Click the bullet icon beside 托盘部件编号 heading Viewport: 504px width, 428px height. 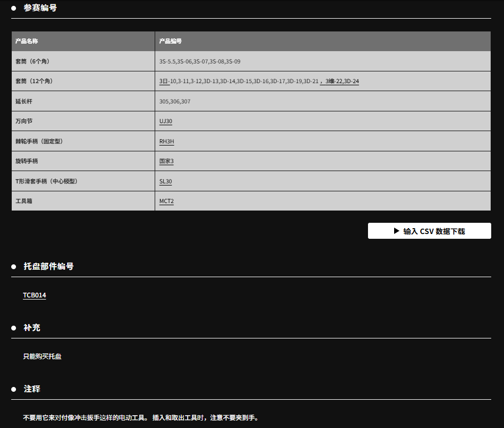(14, 267)
